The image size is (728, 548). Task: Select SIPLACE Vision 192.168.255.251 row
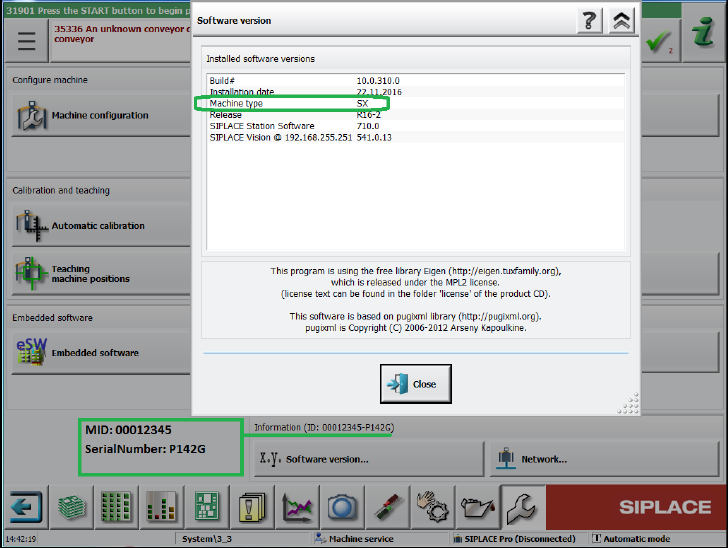416,137
